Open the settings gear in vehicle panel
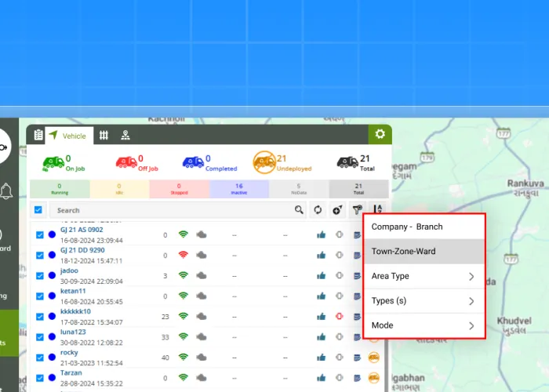549x392 pixels. pyautogui.click(x=380, y=134)
